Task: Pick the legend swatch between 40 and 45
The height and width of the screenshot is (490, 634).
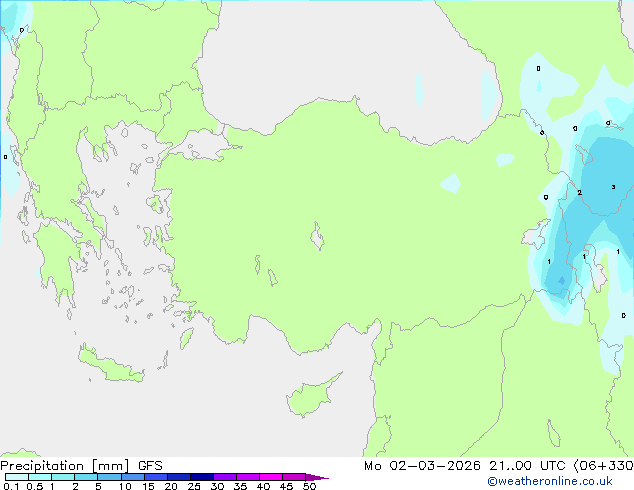Action: pos(271,477)
